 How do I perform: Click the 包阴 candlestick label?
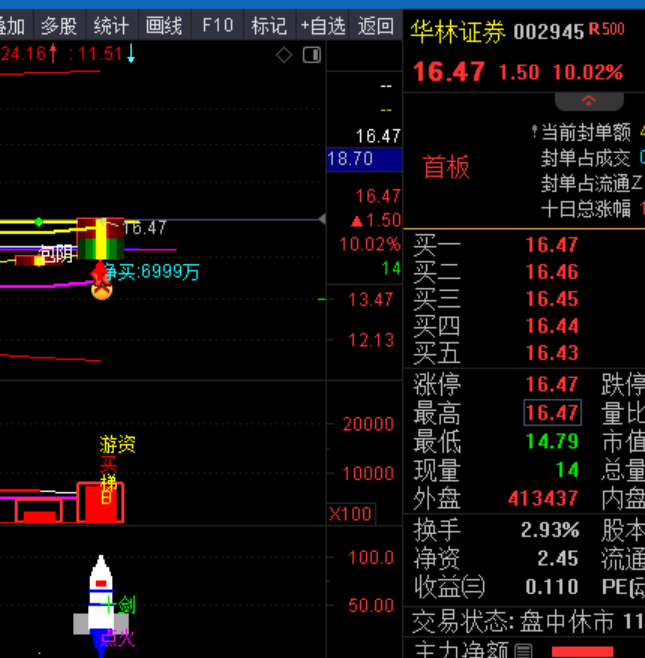coord(56,254)
